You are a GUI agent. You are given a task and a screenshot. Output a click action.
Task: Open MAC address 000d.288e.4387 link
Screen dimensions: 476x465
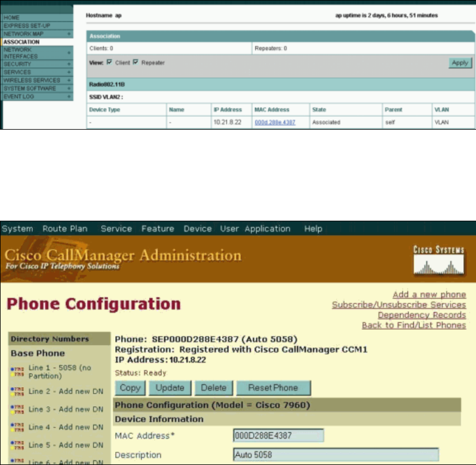click(275, 122)
